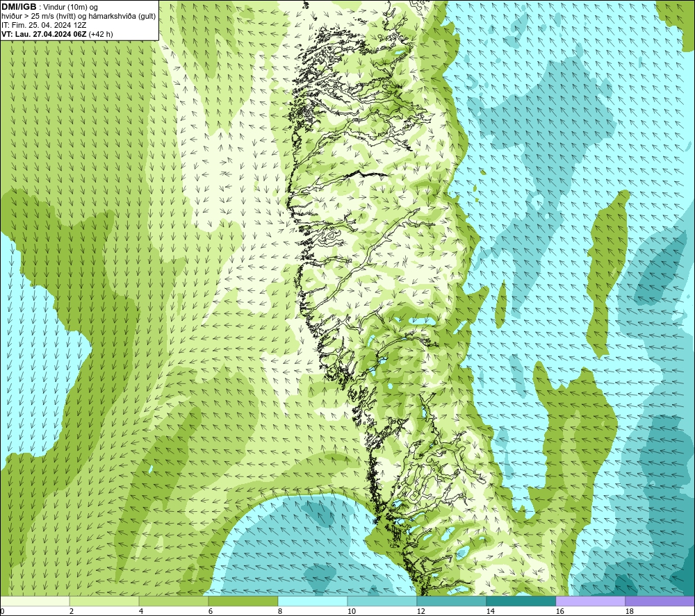The image size is (695, 616).
Task: Click the 8–10 m/s light cyan legend swatch
Action: coord(313,601)
